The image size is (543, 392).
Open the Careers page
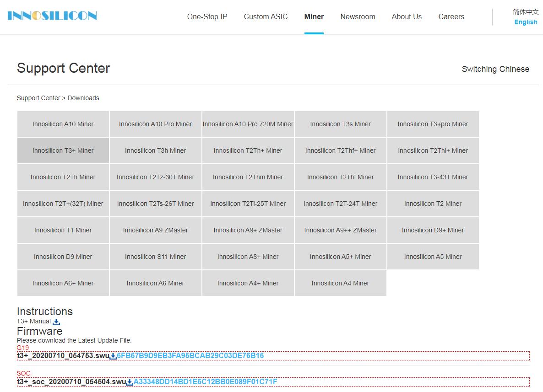[x=451, y=17]
